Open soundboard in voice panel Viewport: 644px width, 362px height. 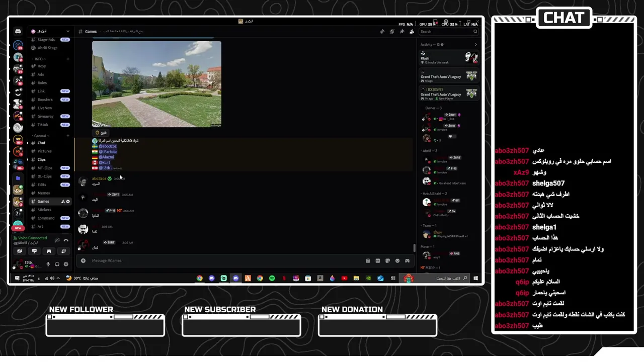[x=63, y=251]
